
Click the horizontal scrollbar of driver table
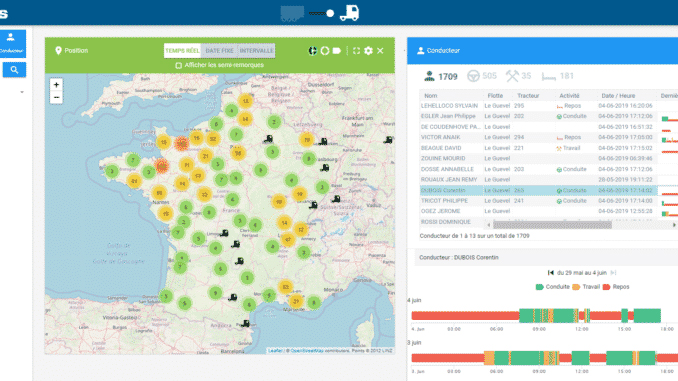click(x=552, y=225)
